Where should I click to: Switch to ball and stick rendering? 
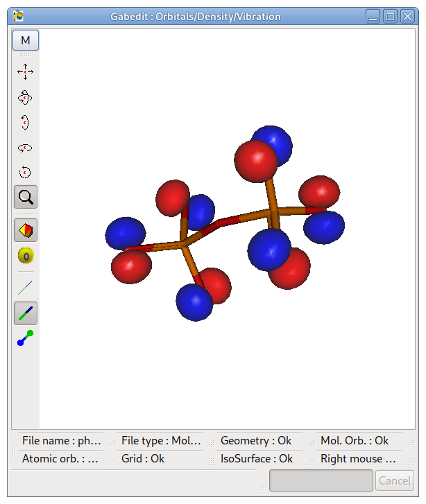[x=26, y=339]
